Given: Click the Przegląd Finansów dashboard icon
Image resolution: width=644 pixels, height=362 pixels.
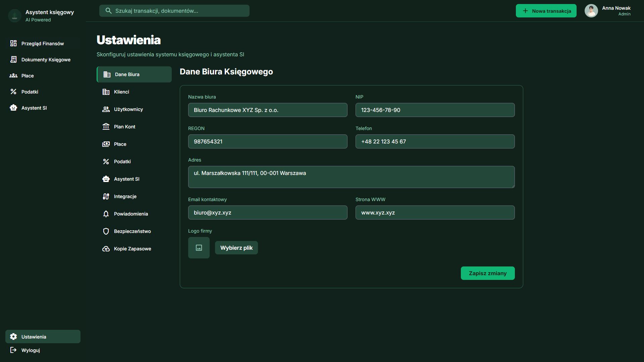Looking at the screenshot, I should pos(13,44).
